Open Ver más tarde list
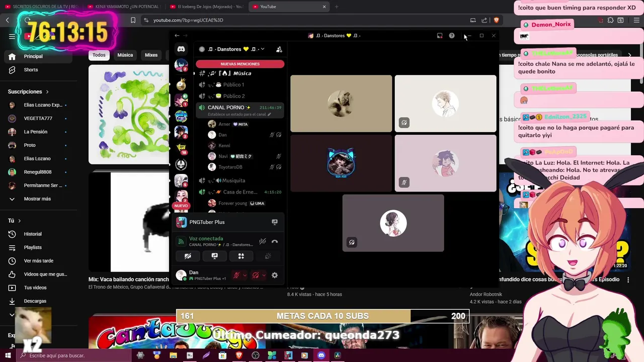 tap(39, 261)
